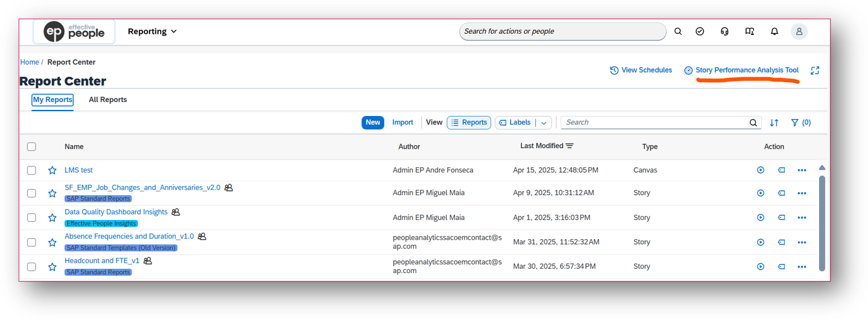Click the Effective People Insights label
This screenshot has height=319, width=868.
[101, 224]
